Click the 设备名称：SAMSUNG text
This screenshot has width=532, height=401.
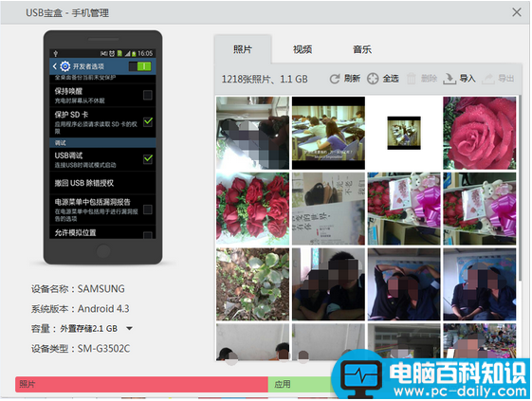tap(78, 289)
